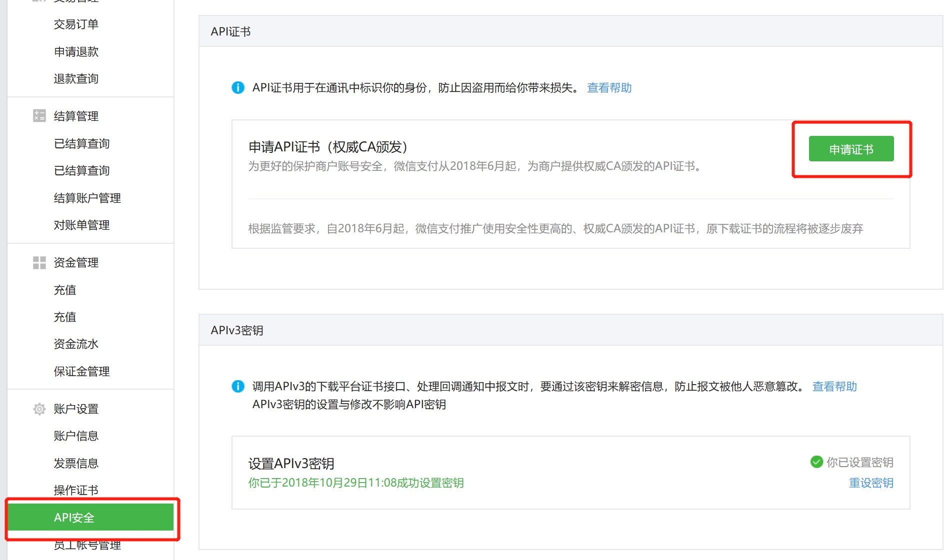Screen dimensions: 950x560
Task: Click the calculator icon beside 结算管理
Action: 39,116
